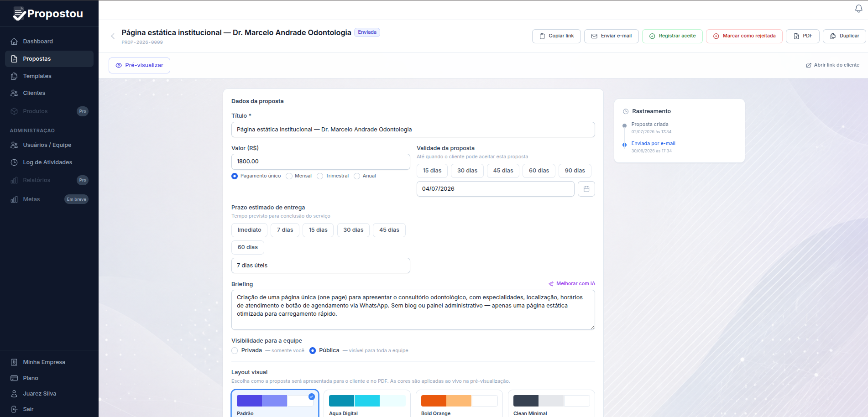This screenshot has height=417, width=868.
Task: Click the Duplicar button
Action: 844,36
